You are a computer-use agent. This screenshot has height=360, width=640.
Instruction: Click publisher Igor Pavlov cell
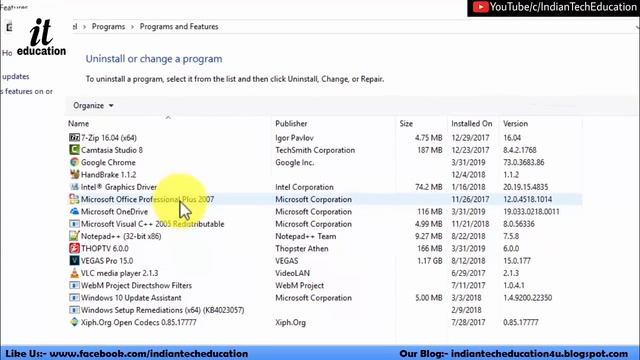(x=294, y=138)
